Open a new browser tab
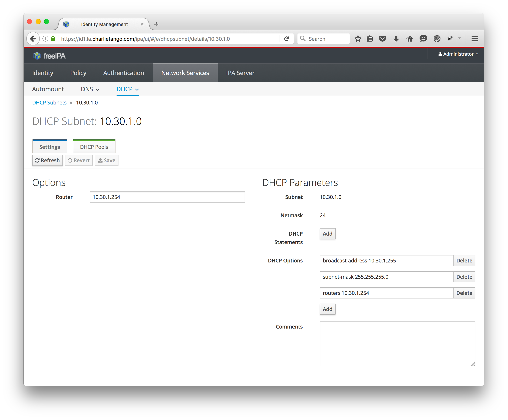This screenshot has height=420, width=508. [x=156, y=24]
